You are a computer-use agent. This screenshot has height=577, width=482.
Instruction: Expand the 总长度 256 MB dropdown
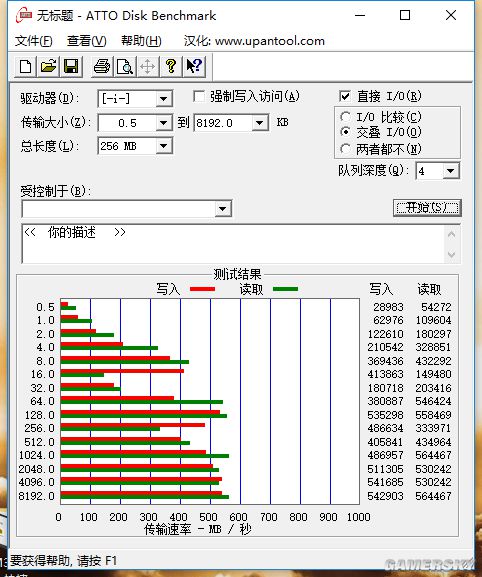tap(163, 146)
